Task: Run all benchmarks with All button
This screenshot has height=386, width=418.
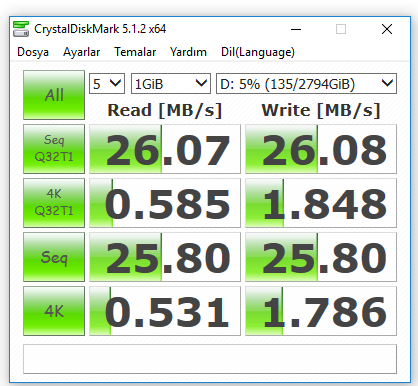Action: (54, 95)
